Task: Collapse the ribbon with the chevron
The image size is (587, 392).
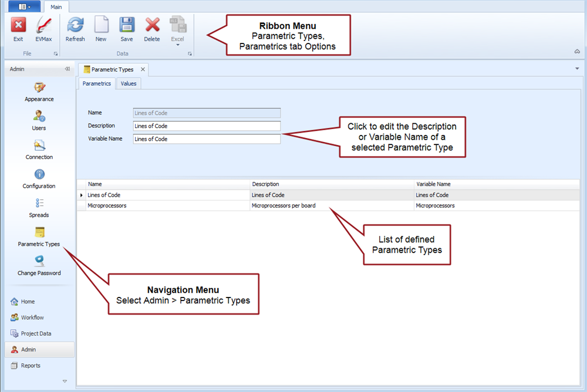Action: 577,52
